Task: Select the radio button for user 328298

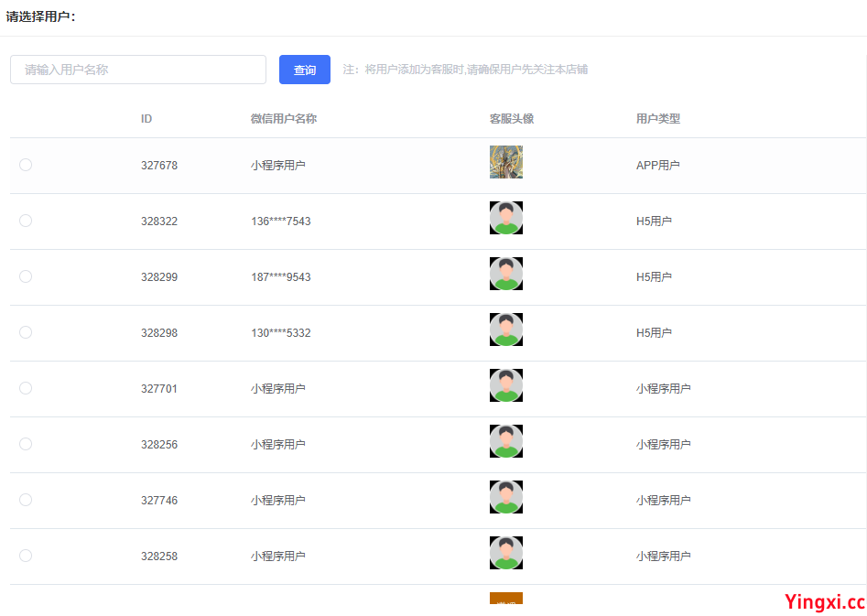Action: point(26,332)
